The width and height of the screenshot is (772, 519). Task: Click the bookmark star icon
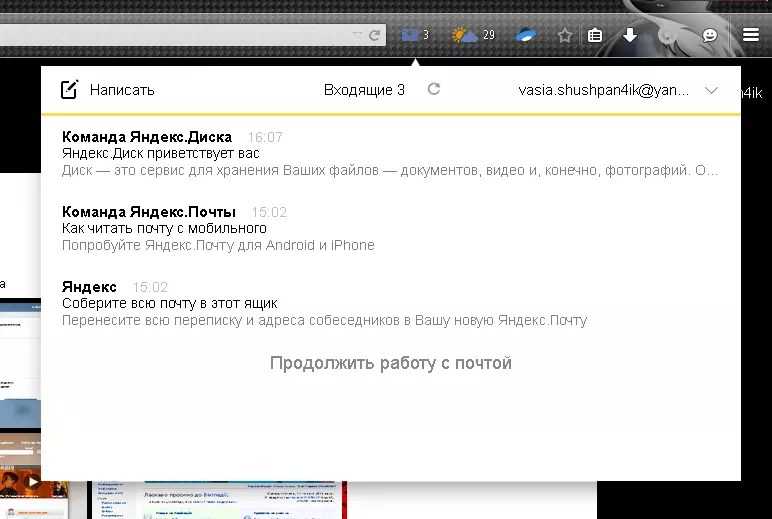[565, 35]
